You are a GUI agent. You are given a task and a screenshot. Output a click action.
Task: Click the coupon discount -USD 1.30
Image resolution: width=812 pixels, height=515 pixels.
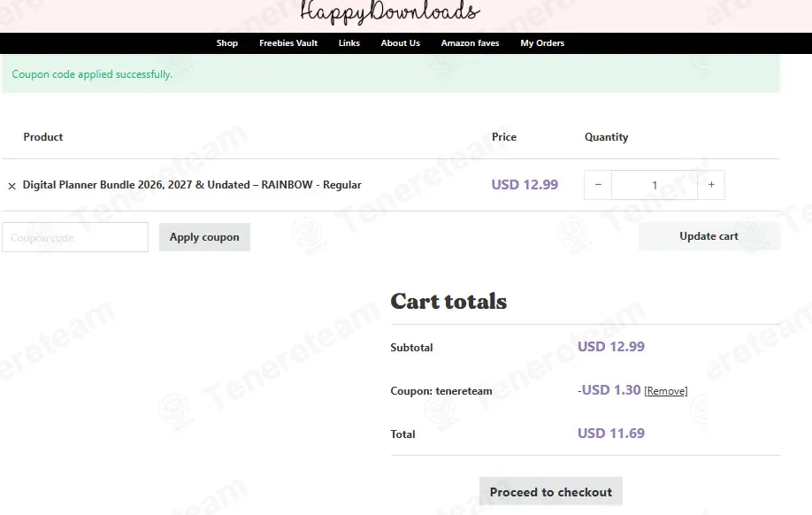tap(609, 390)
